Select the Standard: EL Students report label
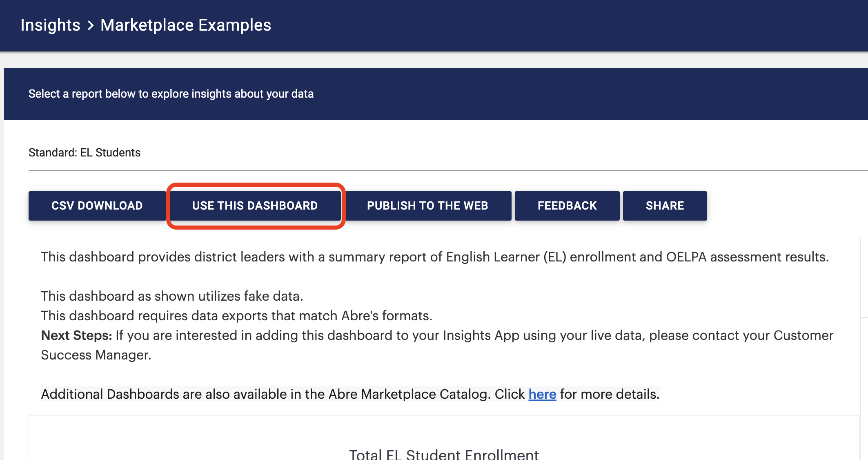The image size is (868, 460). (x=85, y=152)
